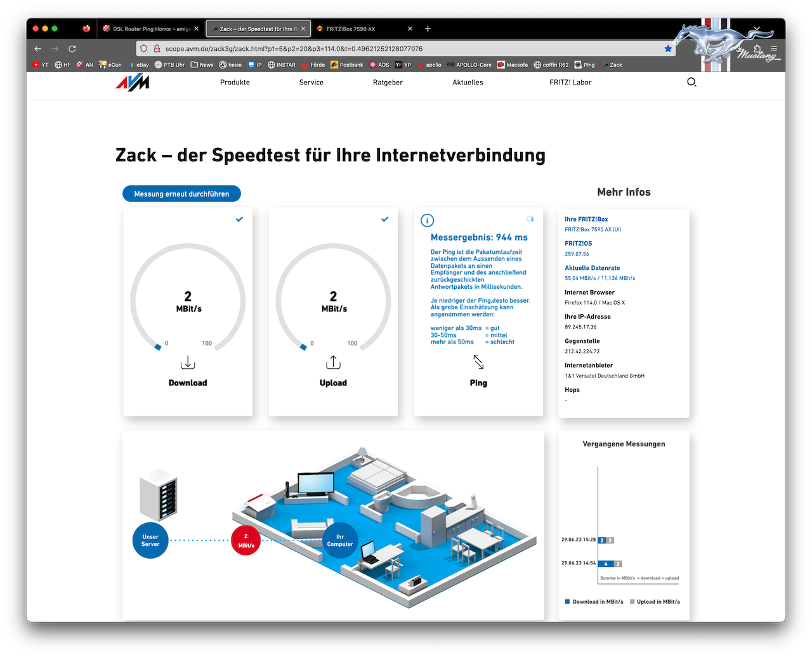Click the Ping diagonal arrows icon
This screenshot has height=657, width=812.
(478, 362)
